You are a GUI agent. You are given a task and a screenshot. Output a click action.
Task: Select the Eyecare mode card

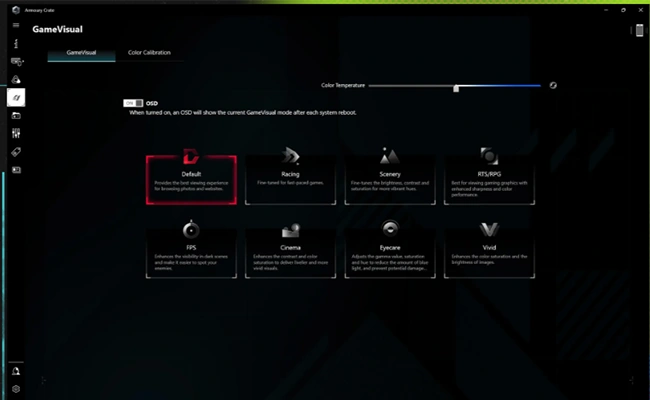click(390, 253)
